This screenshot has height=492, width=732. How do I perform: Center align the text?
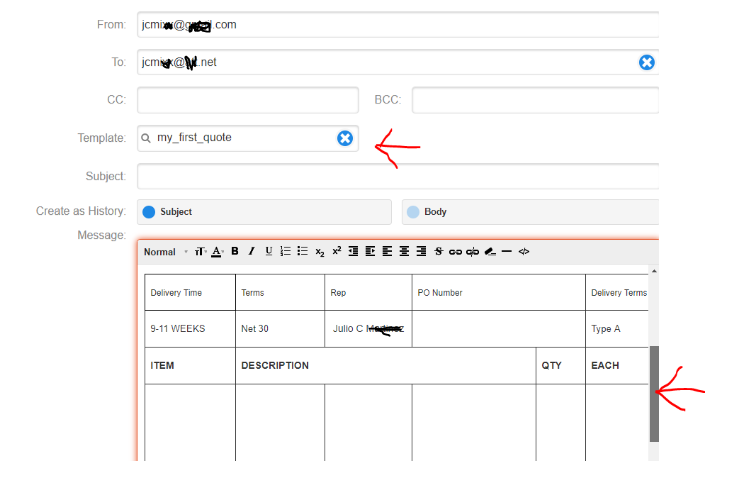coord(404,251)
